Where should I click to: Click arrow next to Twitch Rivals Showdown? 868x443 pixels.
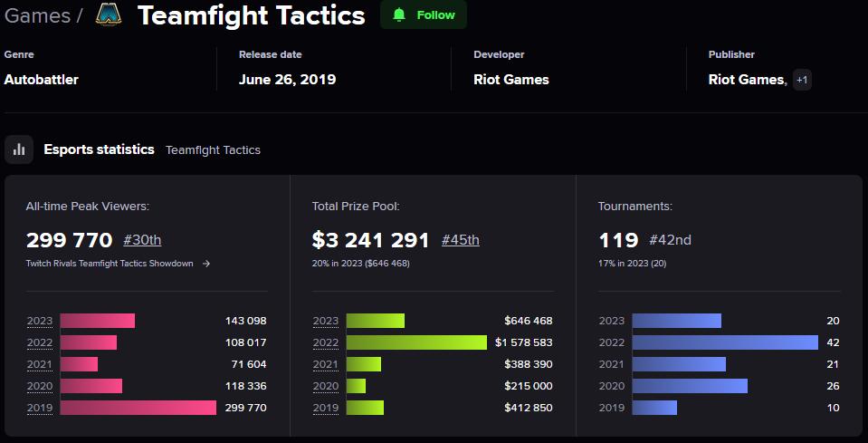pyautogui.click(x=206, y=264)
